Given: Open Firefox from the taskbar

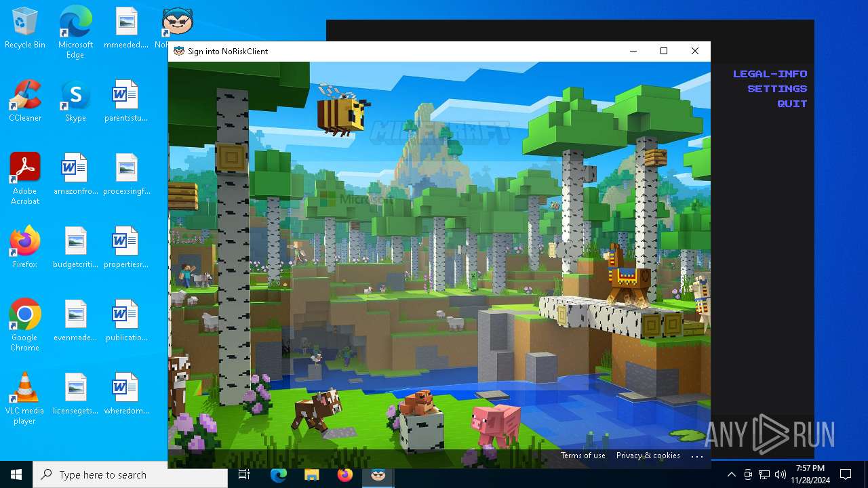Looking at the screenshot, I should (x=344, y=474).
